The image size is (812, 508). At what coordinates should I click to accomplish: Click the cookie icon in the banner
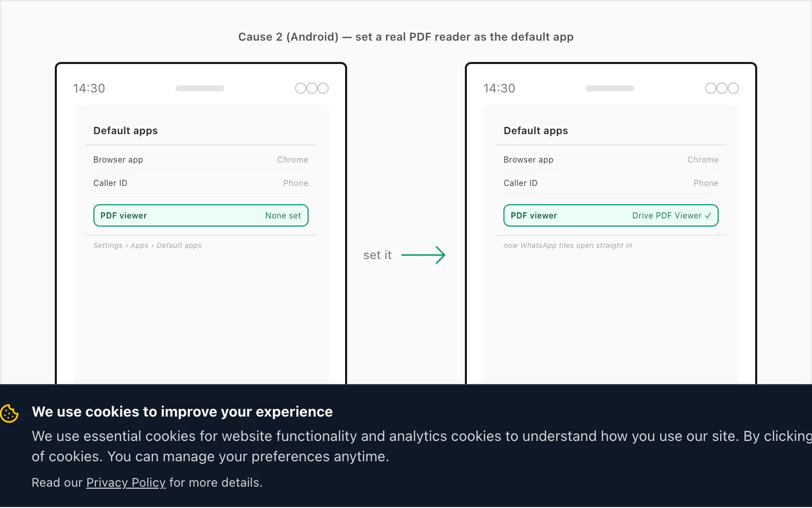(x=9, y=414)
